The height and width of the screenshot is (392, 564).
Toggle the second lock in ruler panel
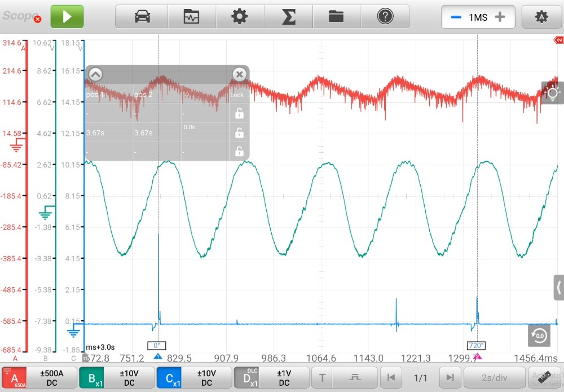(239, 133)
